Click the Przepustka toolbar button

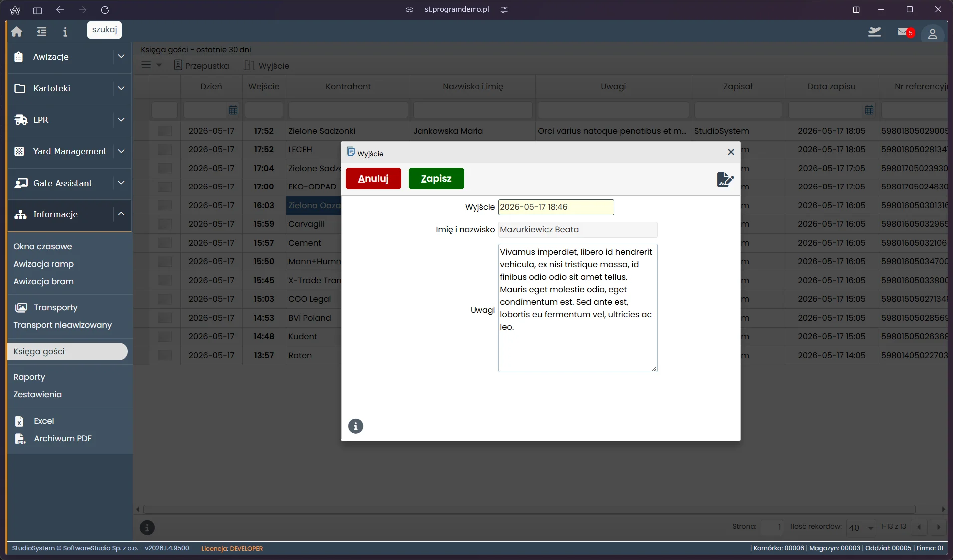tap(201, 65)
